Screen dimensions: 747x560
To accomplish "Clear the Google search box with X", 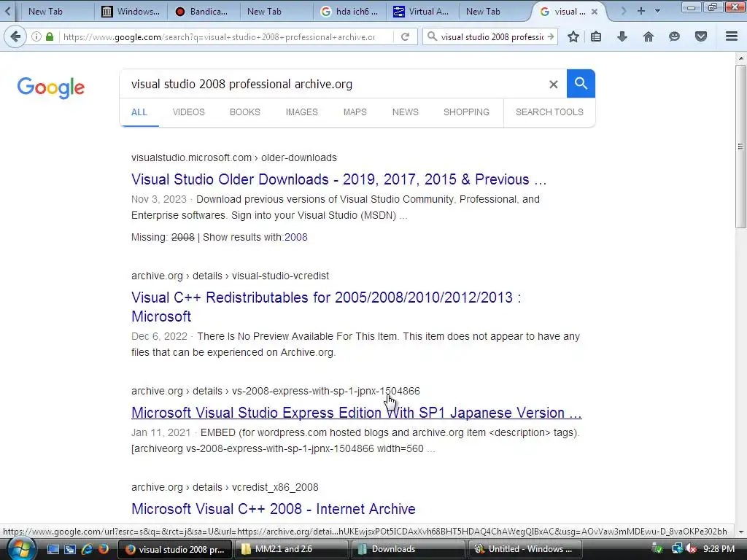I will point(553,85).
